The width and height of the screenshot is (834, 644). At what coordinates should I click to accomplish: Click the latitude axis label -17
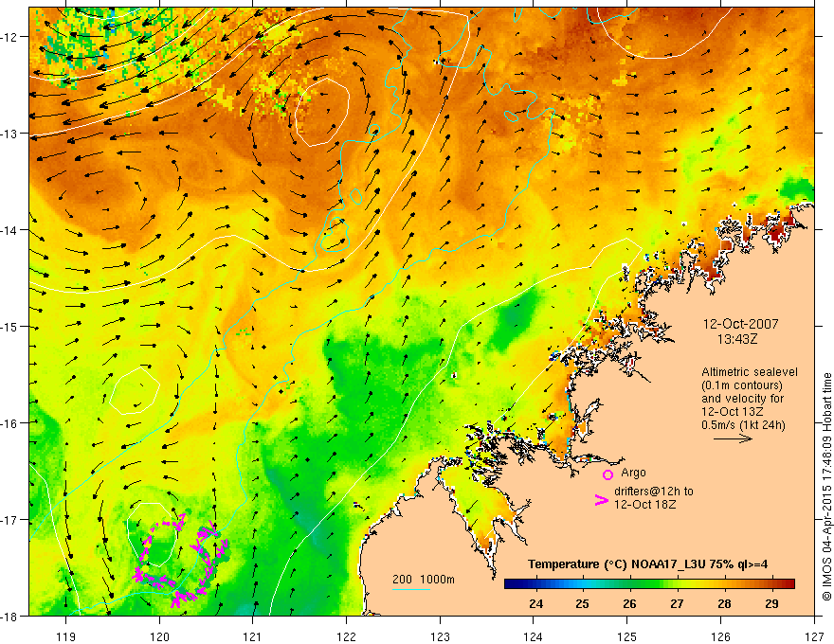pyautogui.click(x=9, y=520)
